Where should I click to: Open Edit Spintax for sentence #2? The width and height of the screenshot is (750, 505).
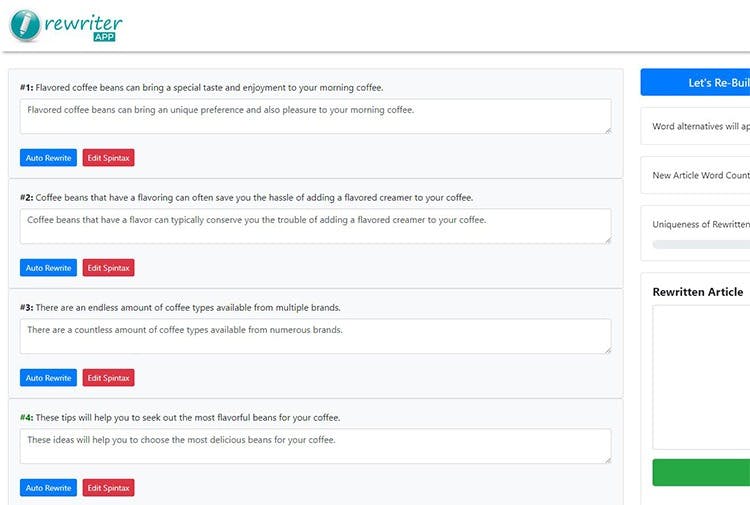coord(108,268)
